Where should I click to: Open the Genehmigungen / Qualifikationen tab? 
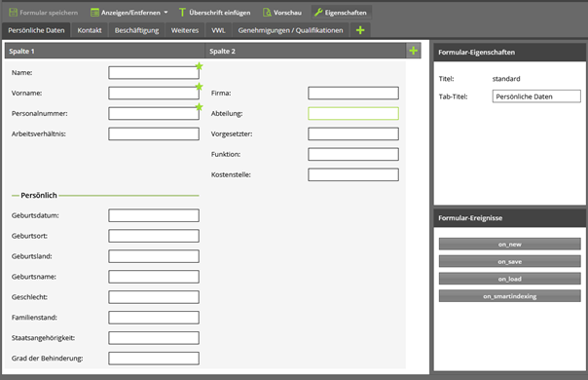click(x=291, y=30)
